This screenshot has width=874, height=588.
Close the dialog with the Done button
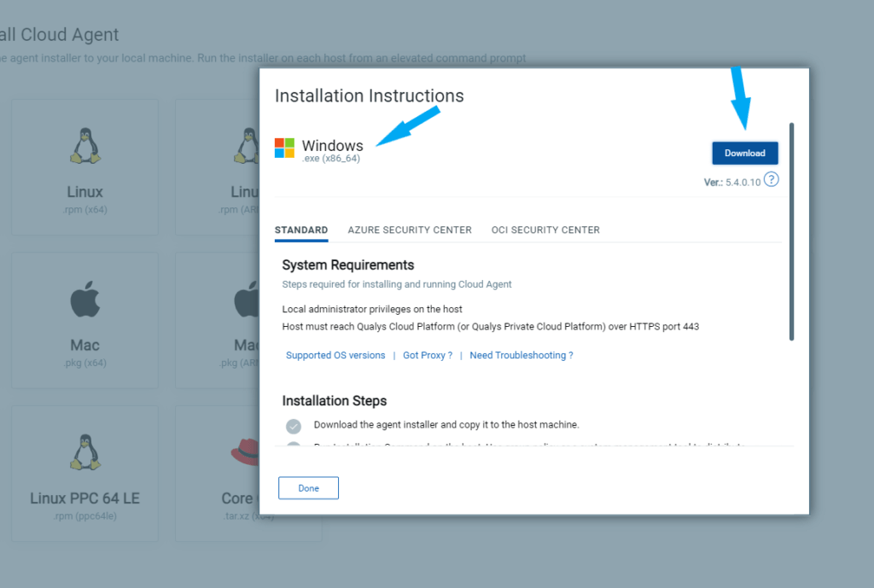point(308,488)
